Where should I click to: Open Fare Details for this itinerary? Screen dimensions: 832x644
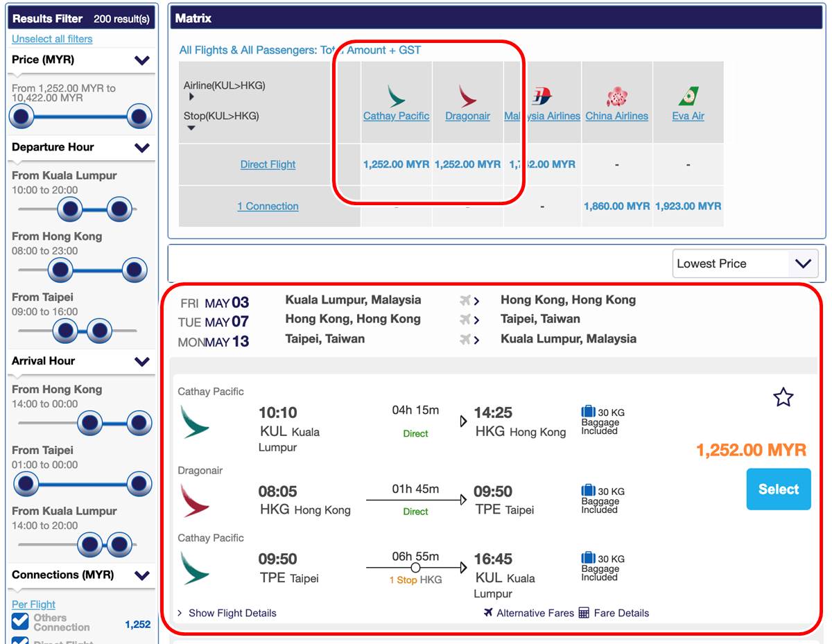[x=621, y=613]
